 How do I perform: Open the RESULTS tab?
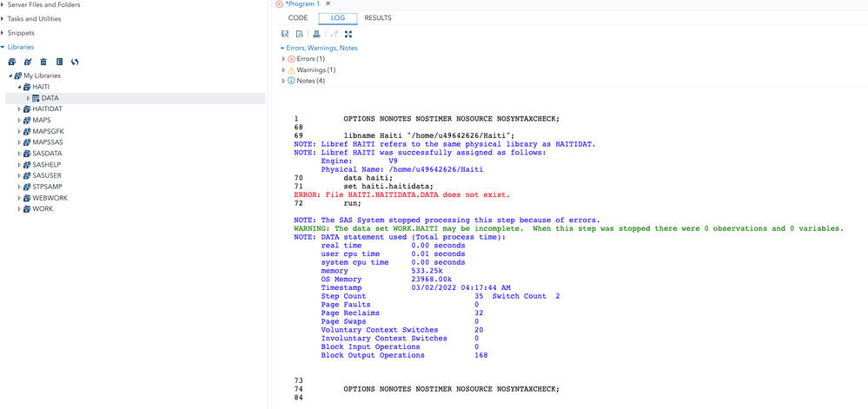click(378, 17)
